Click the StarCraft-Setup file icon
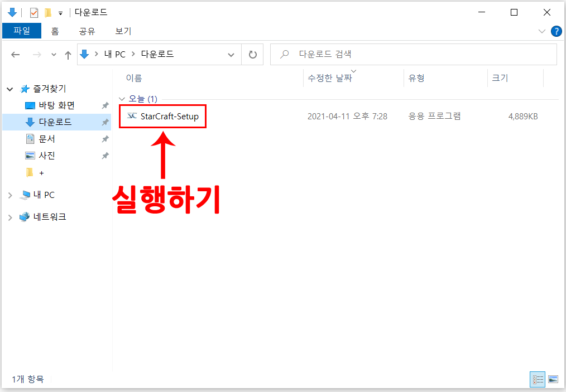 pyautogui.click(x=132, y=116)
